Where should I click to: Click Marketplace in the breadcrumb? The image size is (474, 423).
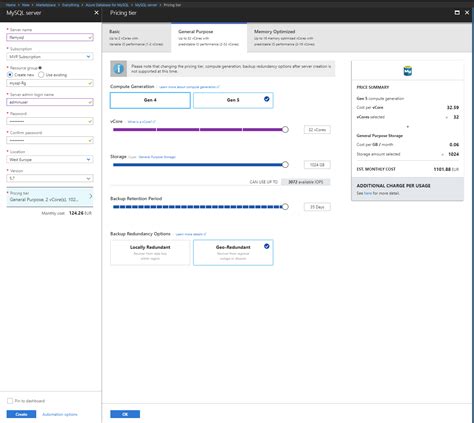46,5
